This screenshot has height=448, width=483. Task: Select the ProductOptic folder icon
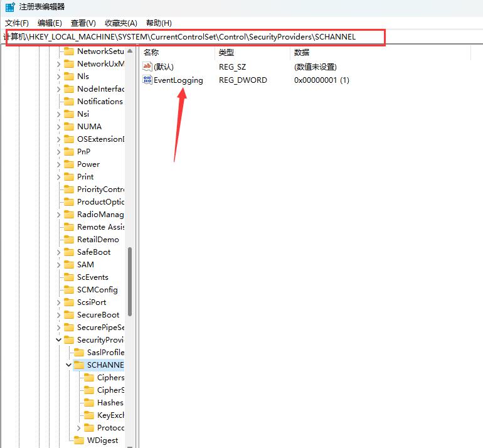[x=69, y=202]
